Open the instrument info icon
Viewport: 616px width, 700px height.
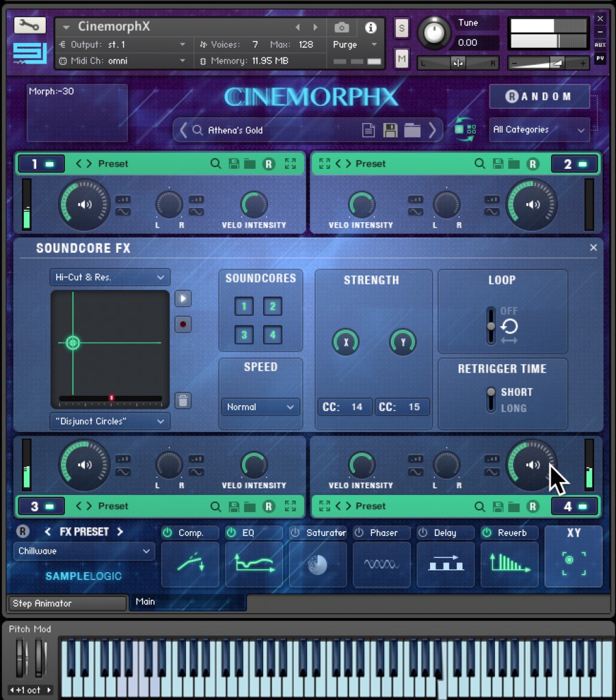coord(371,27)
